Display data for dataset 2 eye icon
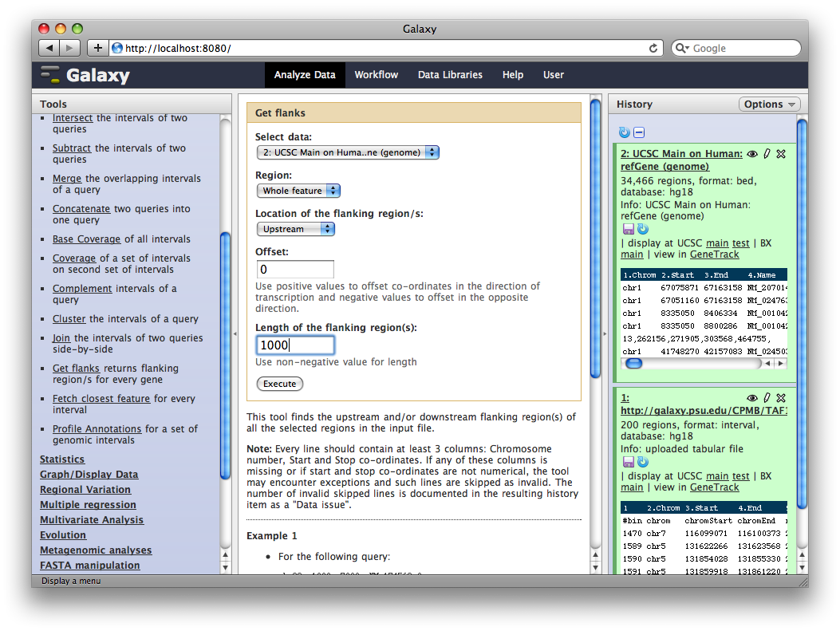The height and width of the screenshot is (631, 840). coord(752,154)
